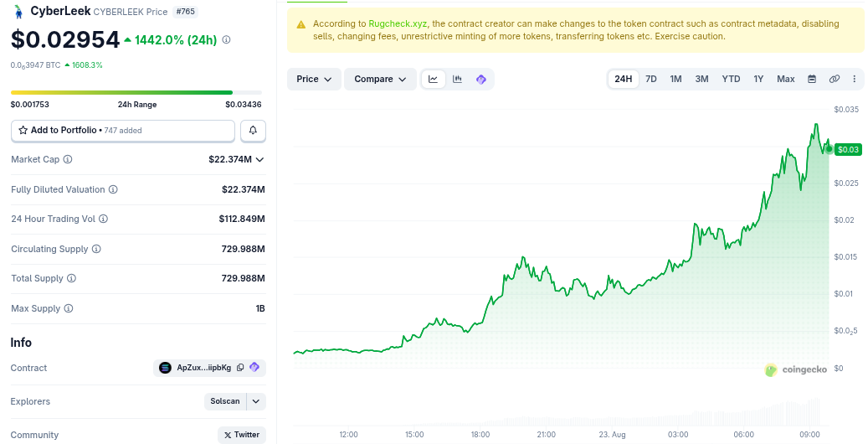This screenshot has width=868, height=444.
Task: Open 24 Hour Trading Vol info icon
Action: point(103,219)
